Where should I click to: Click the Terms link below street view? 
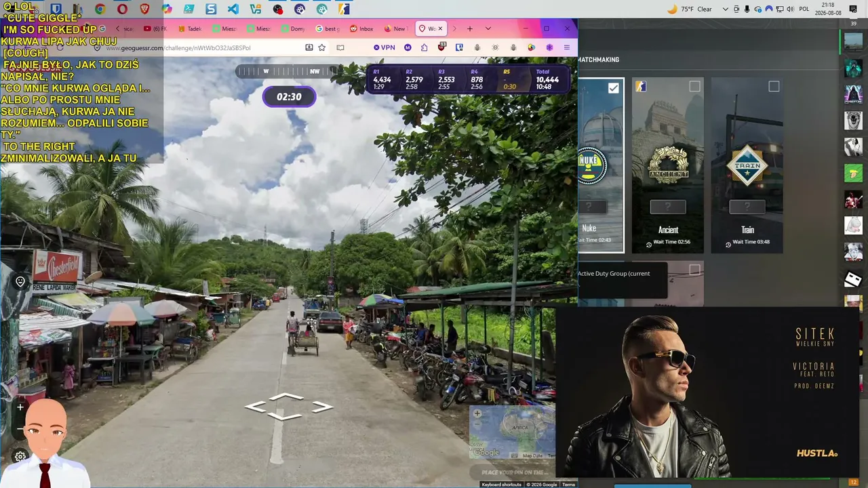[x=569, y=485]
